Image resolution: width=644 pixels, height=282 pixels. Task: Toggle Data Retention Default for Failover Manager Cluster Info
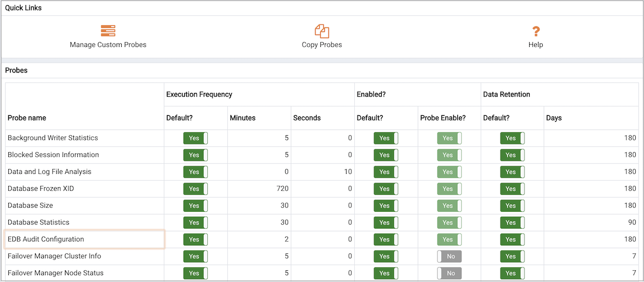(513, 256)
